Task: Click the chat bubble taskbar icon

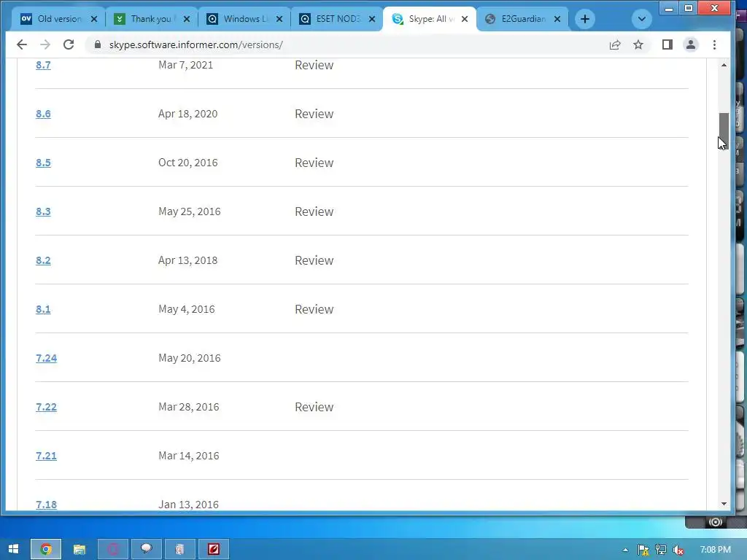Action: click(x=146, y=550)
